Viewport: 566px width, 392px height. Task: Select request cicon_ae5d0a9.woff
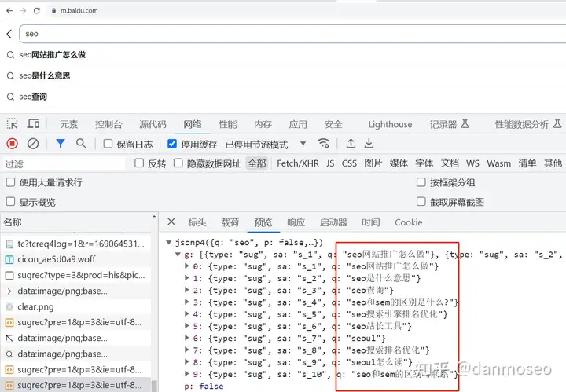75,260
